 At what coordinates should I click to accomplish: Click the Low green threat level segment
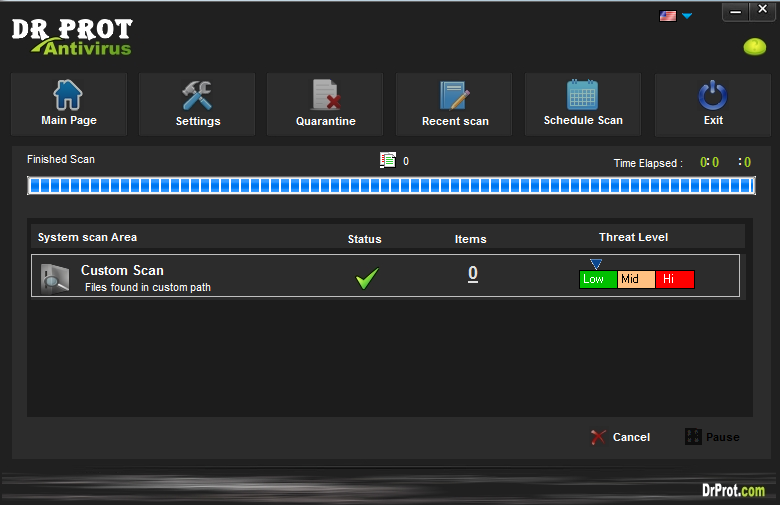coord(598,279)
